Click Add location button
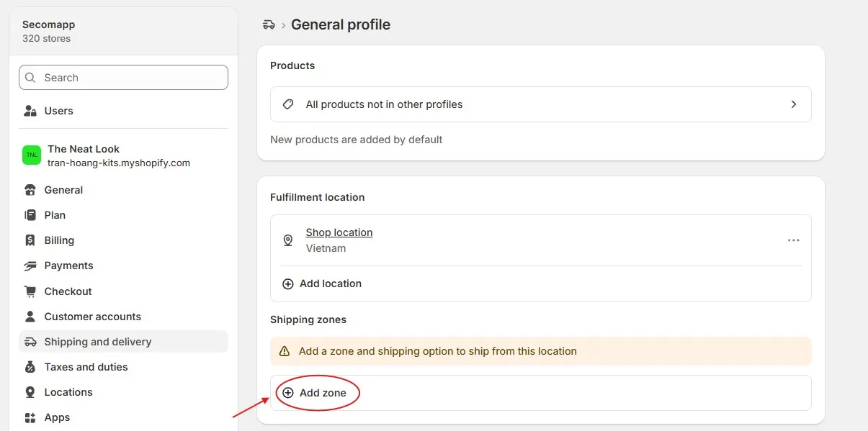Screen dimensions: 868x431 (322, 283)
